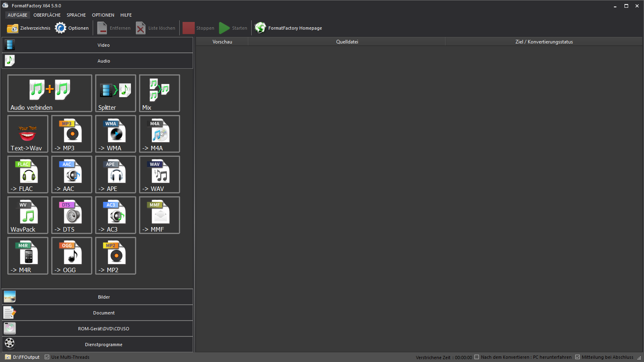Choose the -> AC3 conversion
The width and height of the screenshot is (644, 362).
[x=115, y=215]
